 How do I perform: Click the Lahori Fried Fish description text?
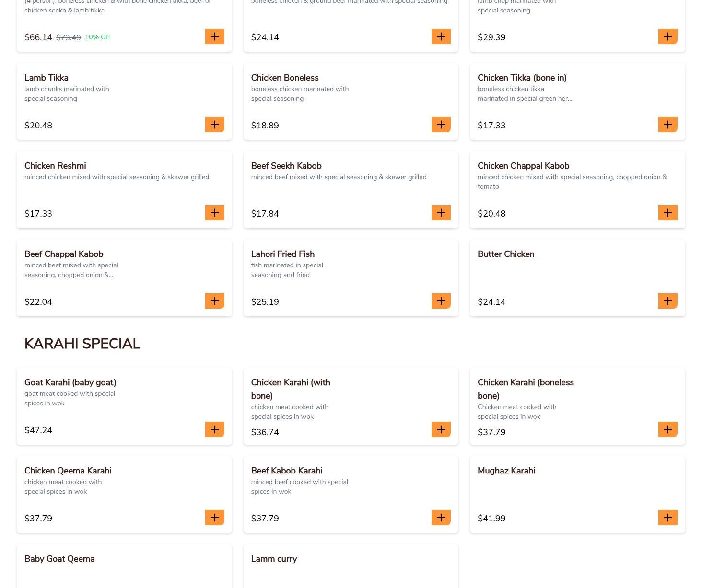pos(287,270)
